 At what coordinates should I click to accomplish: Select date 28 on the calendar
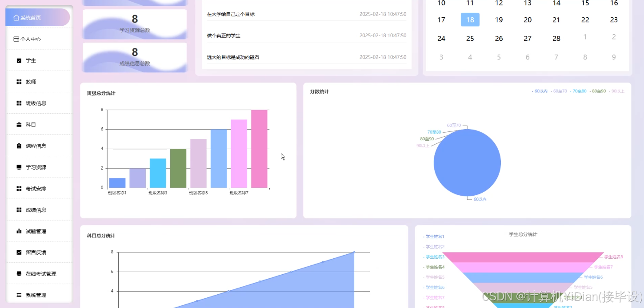(x=556, y=39)
